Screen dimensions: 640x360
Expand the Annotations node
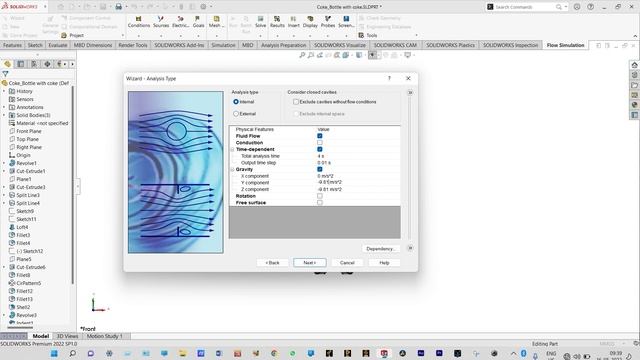pyautogui.click(x=4, y=107)
